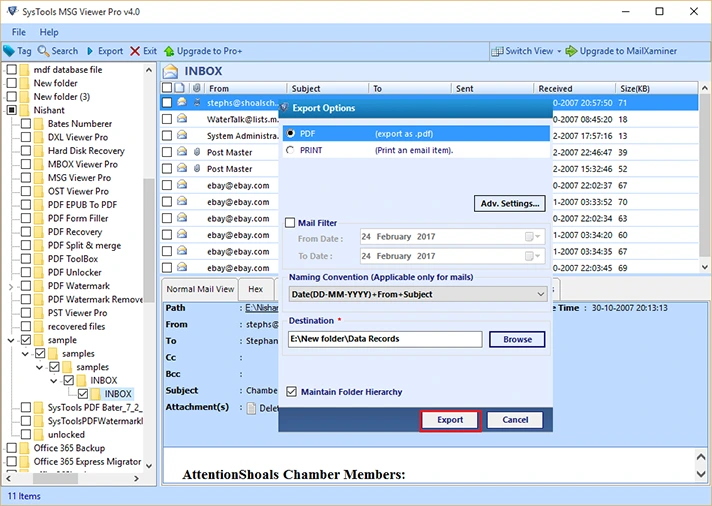The height and width of the screenshot is (506, 712).
Task: Tick the MSG Viewer Pro folder checkbox
Action: pyautogui.click(x=26, y=178)
